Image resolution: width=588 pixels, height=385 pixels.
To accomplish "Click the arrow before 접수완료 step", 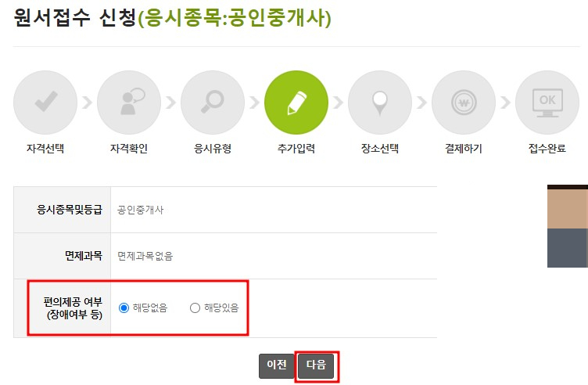I will [505, 103].
